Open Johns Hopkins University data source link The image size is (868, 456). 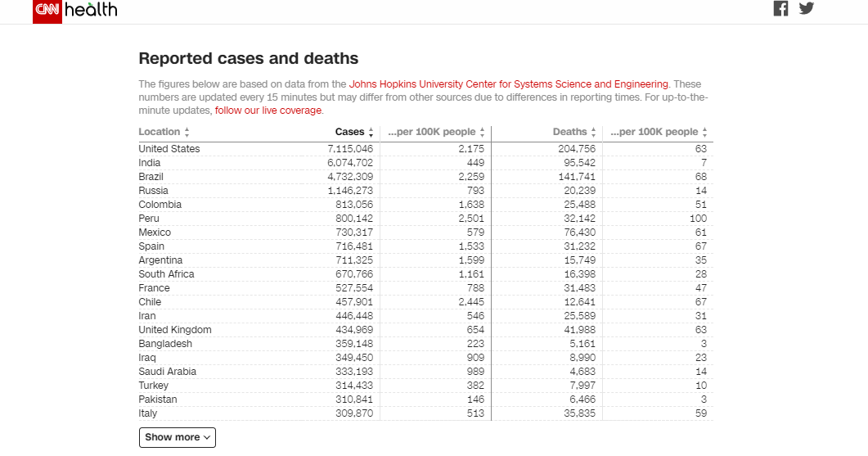508,84
